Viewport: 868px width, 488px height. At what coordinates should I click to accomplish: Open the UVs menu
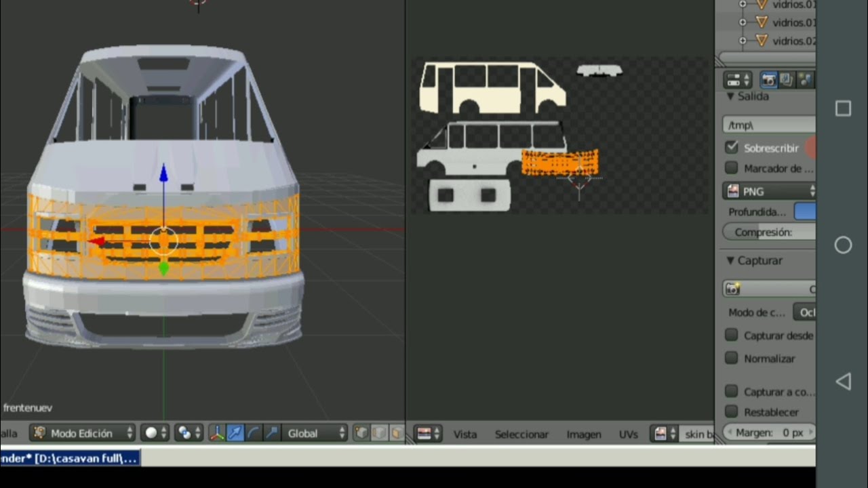coord(629,434)
